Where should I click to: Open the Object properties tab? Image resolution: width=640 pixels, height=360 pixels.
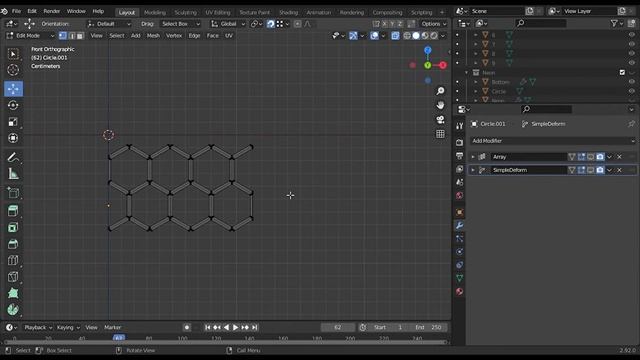[460, 212]
